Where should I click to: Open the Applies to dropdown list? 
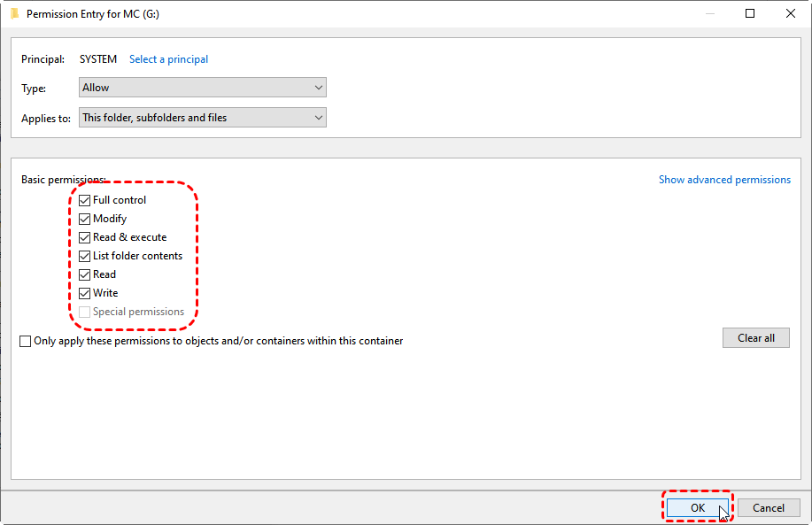tap(203, 118)
